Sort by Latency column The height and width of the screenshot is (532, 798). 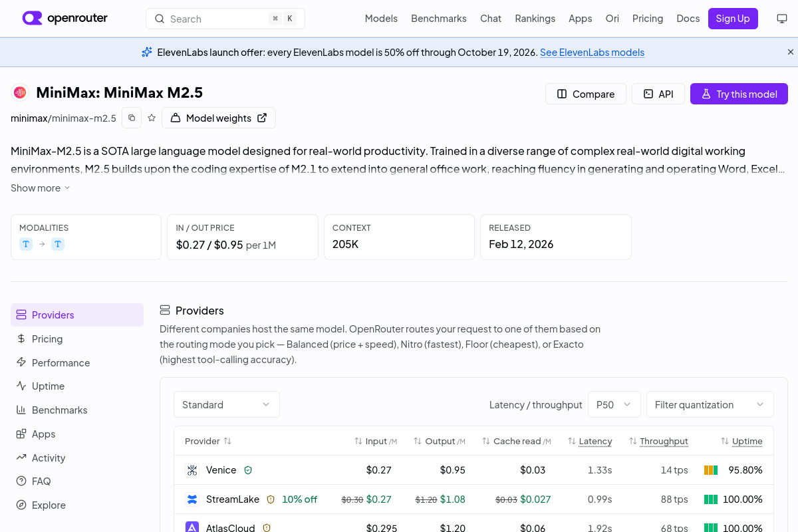tap(590, 441)
